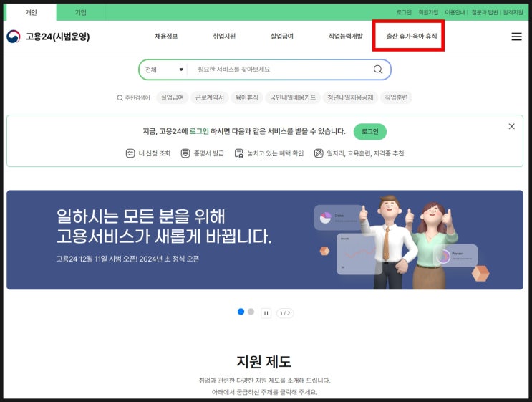Click the 고용24(시범운영) title text

58,37
